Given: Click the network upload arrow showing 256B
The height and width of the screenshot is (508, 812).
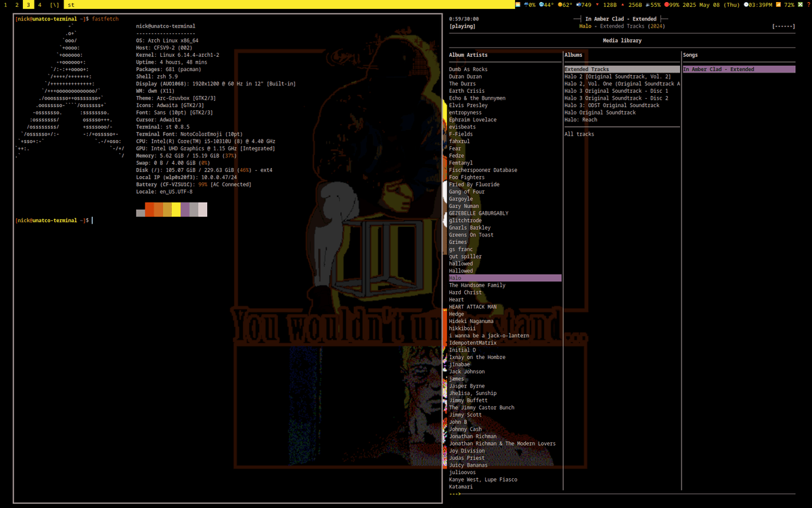Looking at the screenshot, I should click(622, 5).
